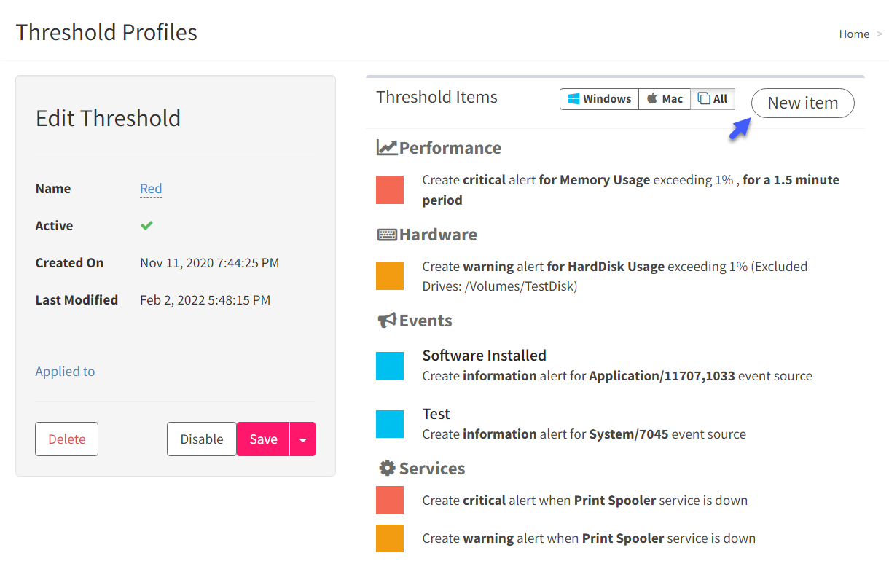Open the Memory Usage critical alert item
This screenshot has width=889, height=588.
point(631,189)
